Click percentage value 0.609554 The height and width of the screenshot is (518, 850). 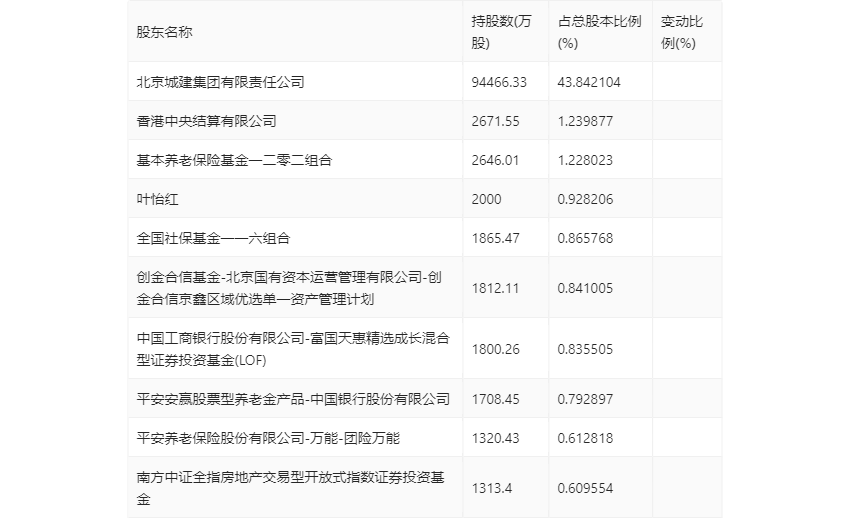585,488
